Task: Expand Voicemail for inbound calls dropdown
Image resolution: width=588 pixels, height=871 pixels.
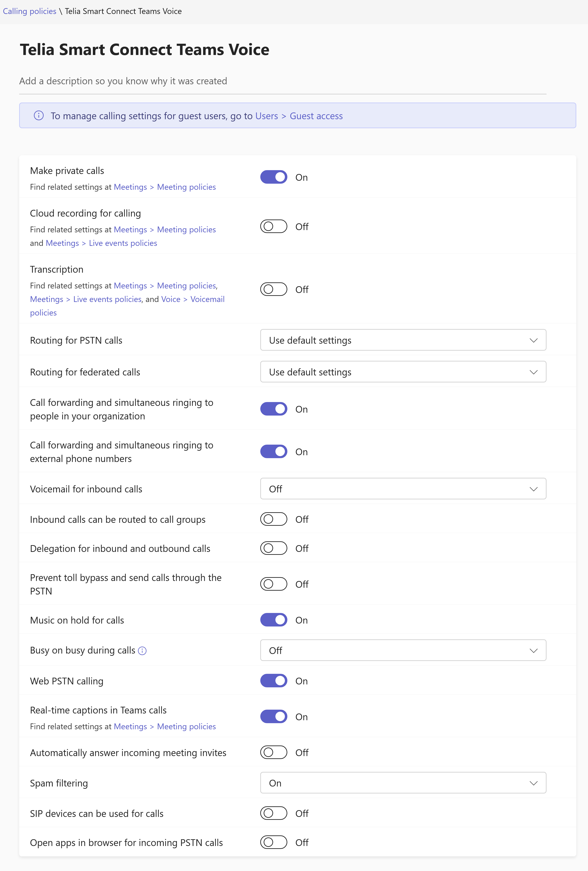Action: click(x=403, y=489)
